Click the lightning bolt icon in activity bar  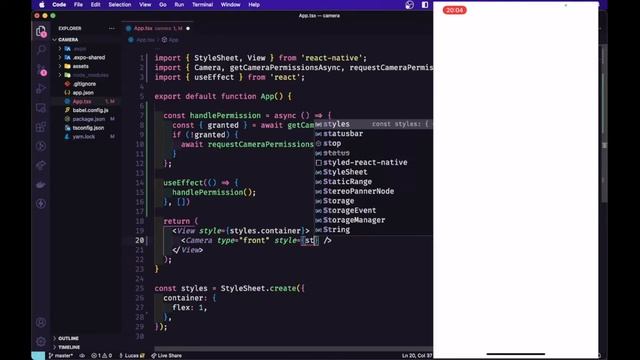tap(41, 203)
